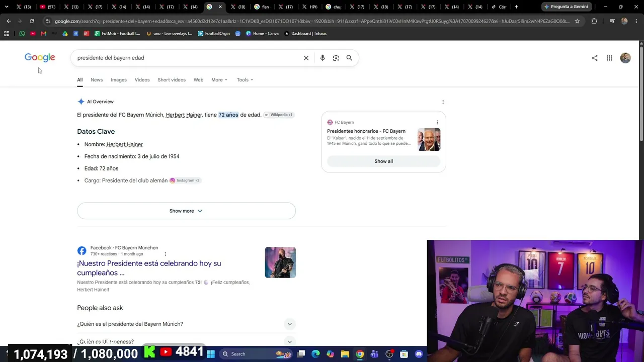644x362 pixels.
Task: Open the Gmail bookmark icon
Action: point(43,33)
